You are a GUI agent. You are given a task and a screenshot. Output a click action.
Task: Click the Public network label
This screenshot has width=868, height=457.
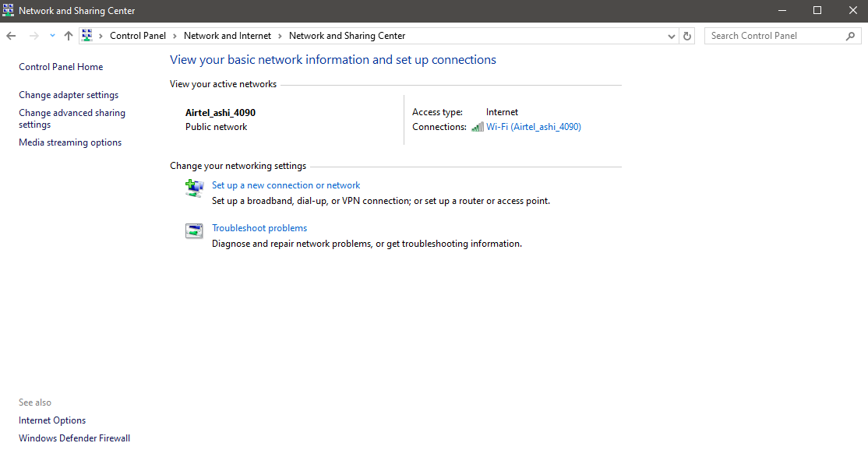click(x=217, y=127)
